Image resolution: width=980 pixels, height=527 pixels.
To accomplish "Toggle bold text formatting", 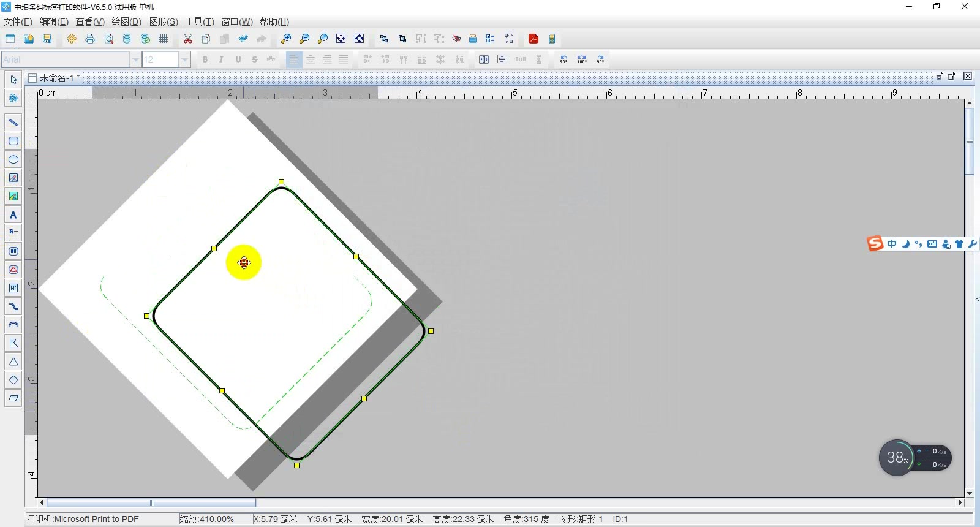I will (x=205, y=59).
